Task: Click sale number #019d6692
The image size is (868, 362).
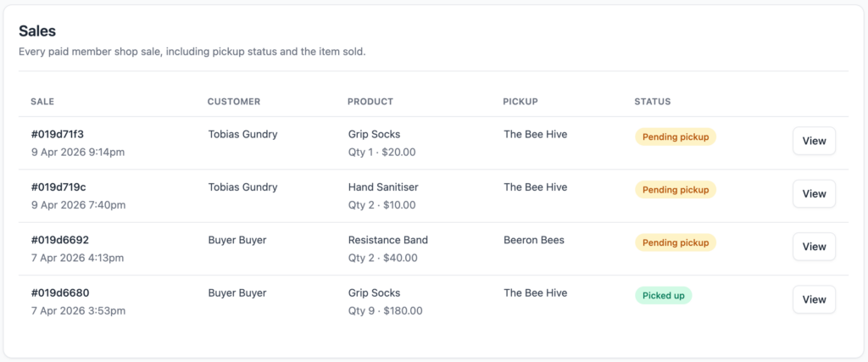Action: [x=58, y=240]
